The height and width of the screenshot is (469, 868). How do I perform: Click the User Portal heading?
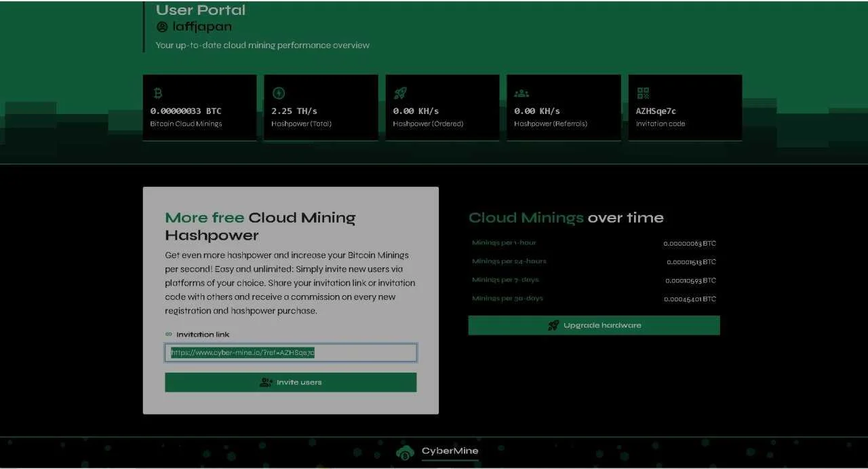[201, 10]
